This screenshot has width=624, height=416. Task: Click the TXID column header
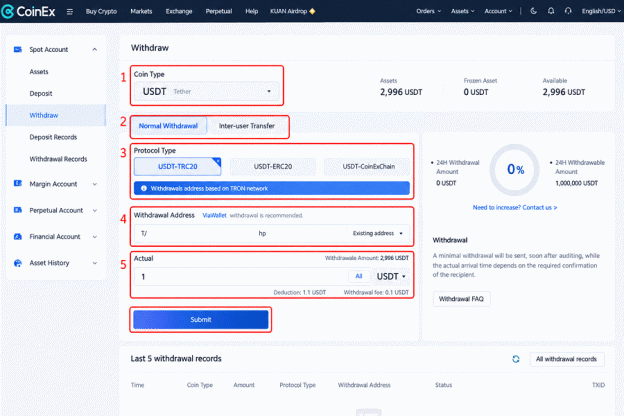pyautogui.click(x=599, y=385)
